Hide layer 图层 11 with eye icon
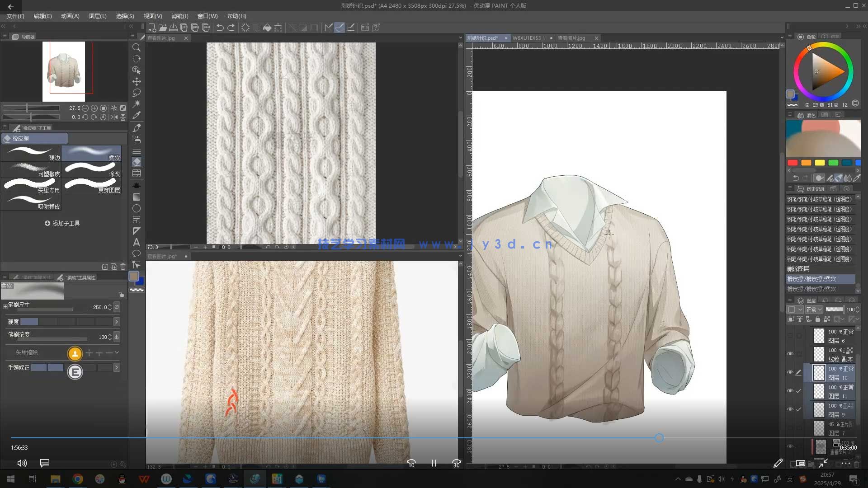 coord(790,391)
